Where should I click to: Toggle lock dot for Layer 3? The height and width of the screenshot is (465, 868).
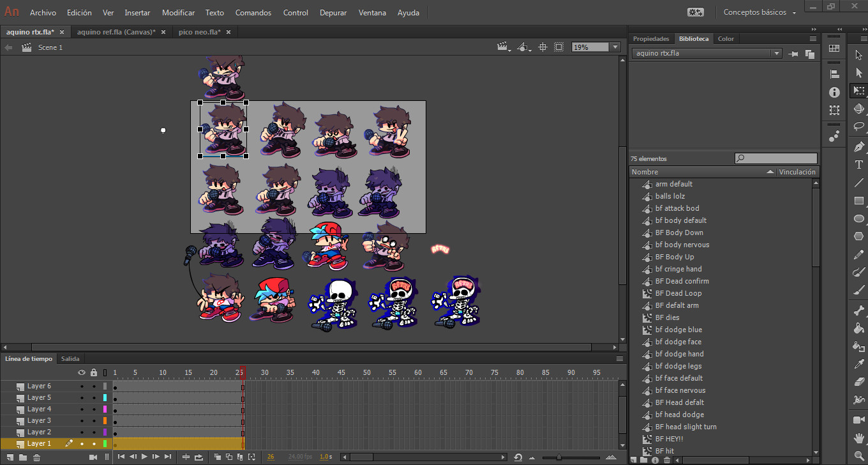coord(94,421)
